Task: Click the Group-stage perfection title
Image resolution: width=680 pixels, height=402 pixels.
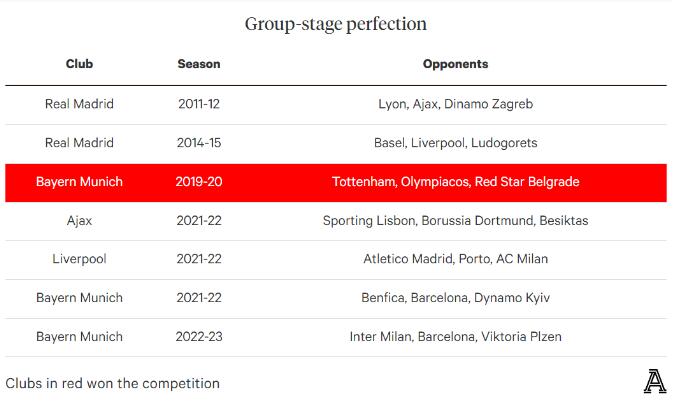Action: click(336, 24)
